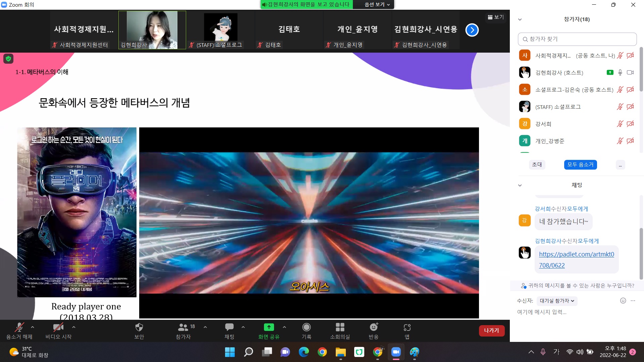644x362 pixels.
Task: Select 김현희강사 video thumbnail
Action: pyautogui.click(x=152, y=30)
